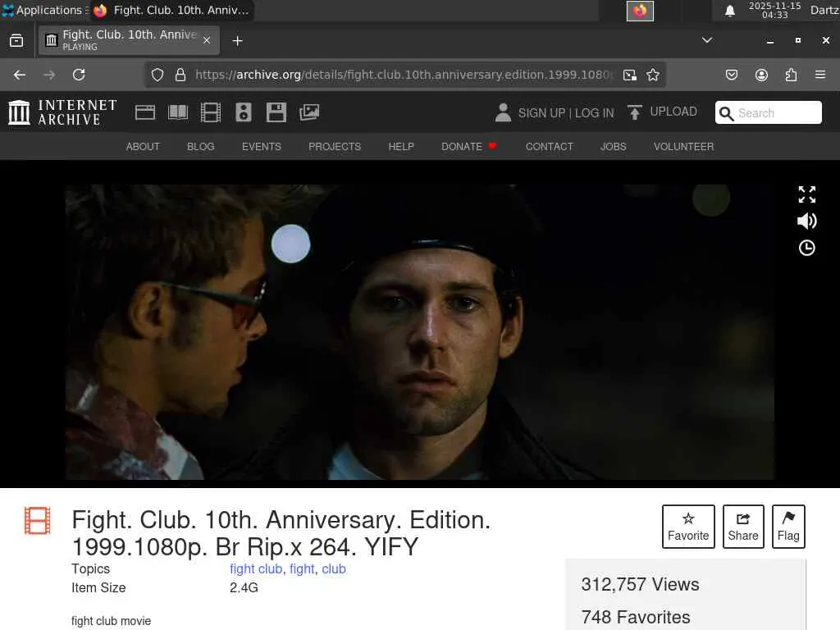840x630 pixels.
Task: Open the Images media icon
Action: point(309,112)
